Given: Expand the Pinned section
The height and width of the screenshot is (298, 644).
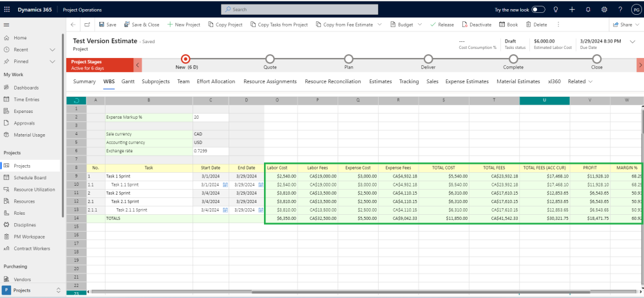Looking at the screenshot, I should click(x=52, y=62).
